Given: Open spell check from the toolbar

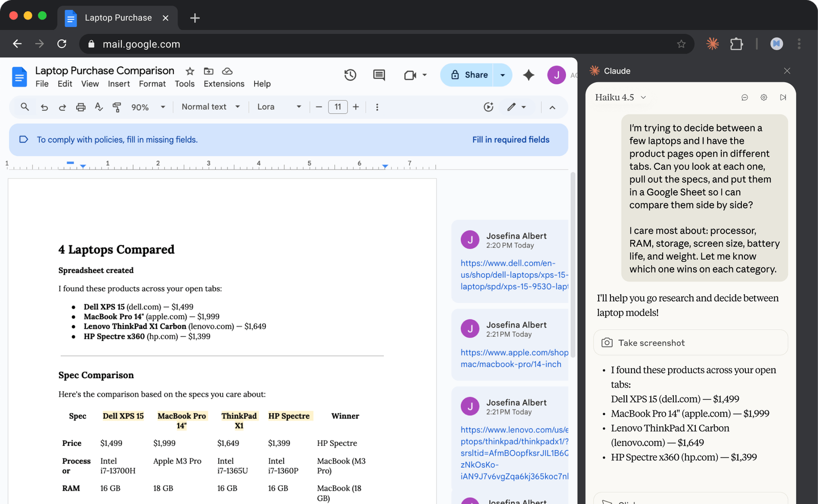Looking at the screenshot, I should click(99, 107).
